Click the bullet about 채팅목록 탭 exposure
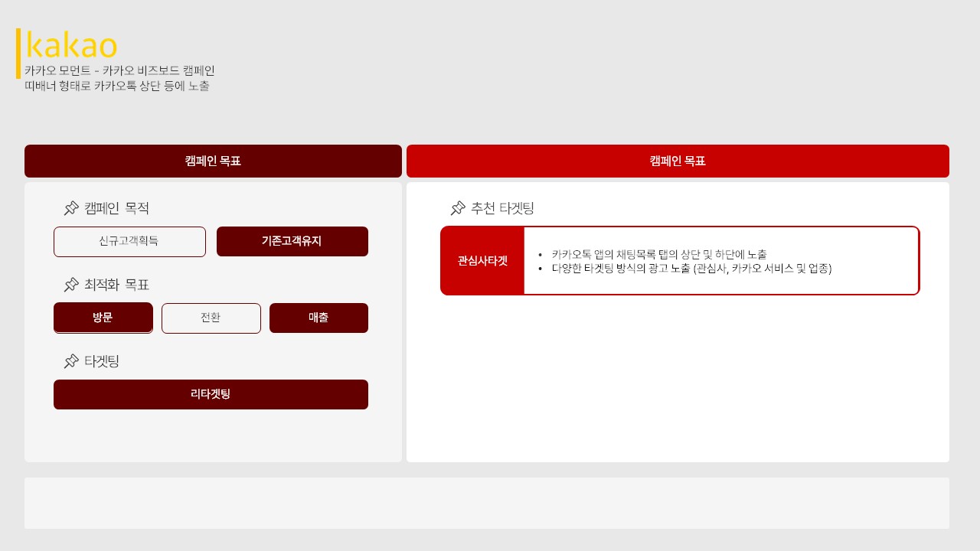The height and width of the screenshot is (551, 980). (x=658, y=254)
